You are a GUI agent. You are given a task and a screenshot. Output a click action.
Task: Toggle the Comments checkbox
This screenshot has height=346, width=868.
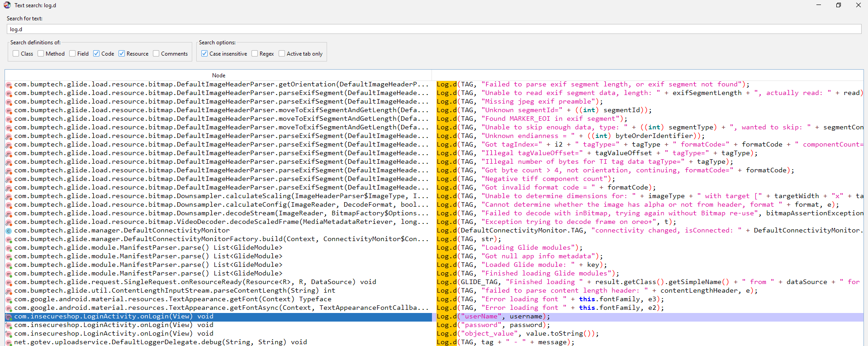pos(157,53)
